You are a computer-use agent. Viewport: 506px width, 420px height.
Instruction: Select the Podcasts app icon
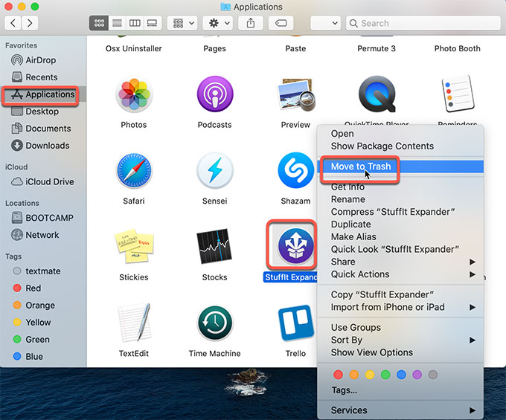(x=215, y=94)
